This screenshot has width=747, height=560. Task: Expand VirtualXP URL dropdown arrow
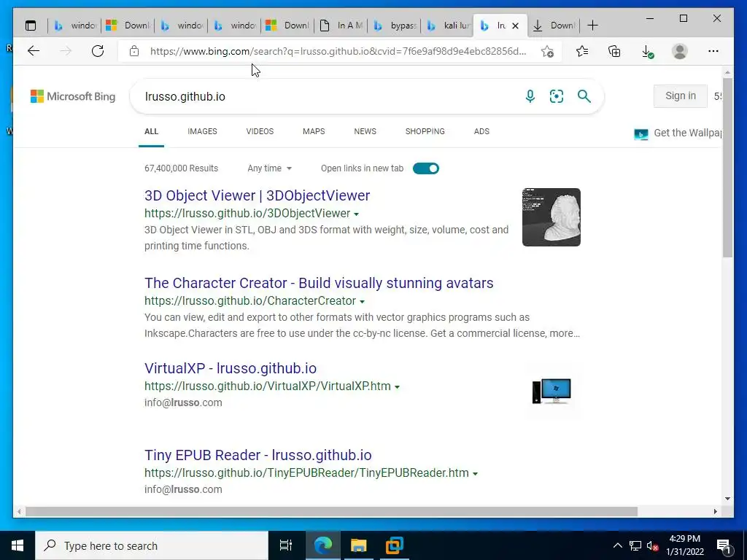[x=397, y=386]
